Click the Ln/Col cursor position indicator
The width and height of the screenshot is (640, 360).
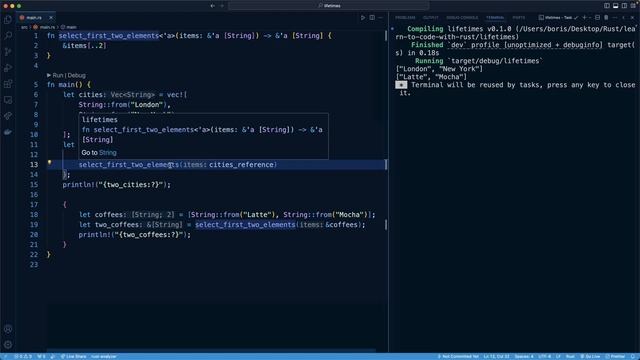click(x=496, y=356)
